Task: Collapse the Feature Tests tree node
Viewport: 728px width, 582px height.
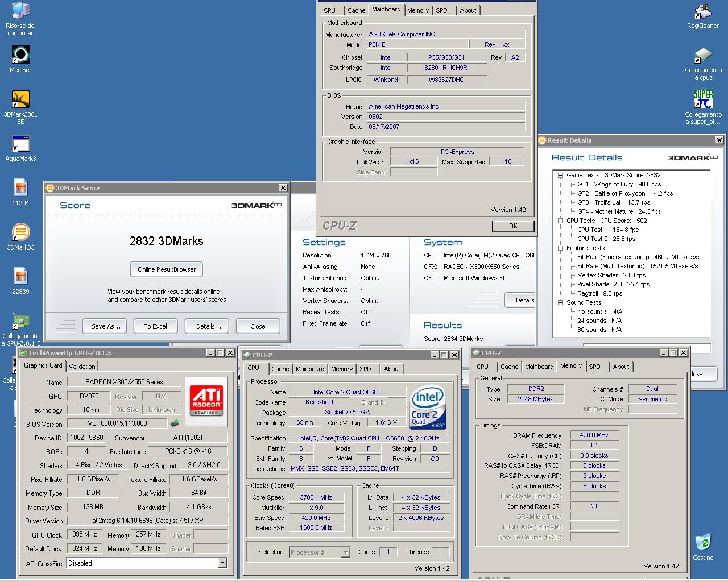Action: point(560,248)
